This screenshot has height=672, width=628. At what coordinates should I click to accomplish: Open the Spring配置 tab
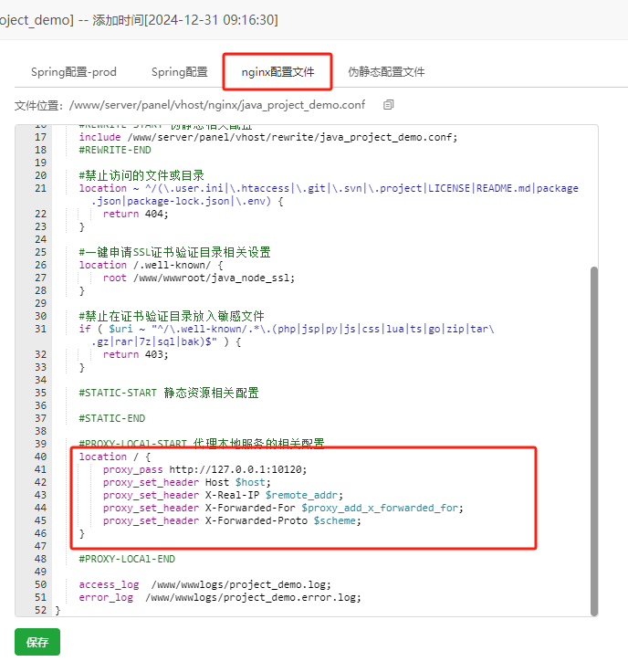(x=179, y=71)
